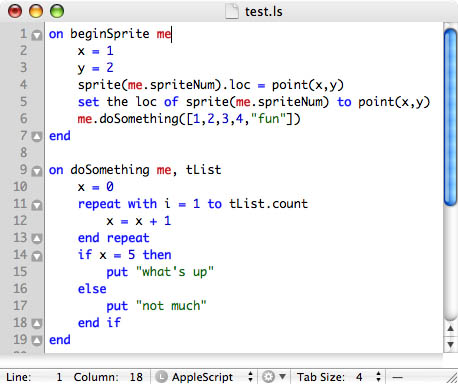Click y = 2 on line 3
Screen dimensions: 458x384
click(95, 68)
